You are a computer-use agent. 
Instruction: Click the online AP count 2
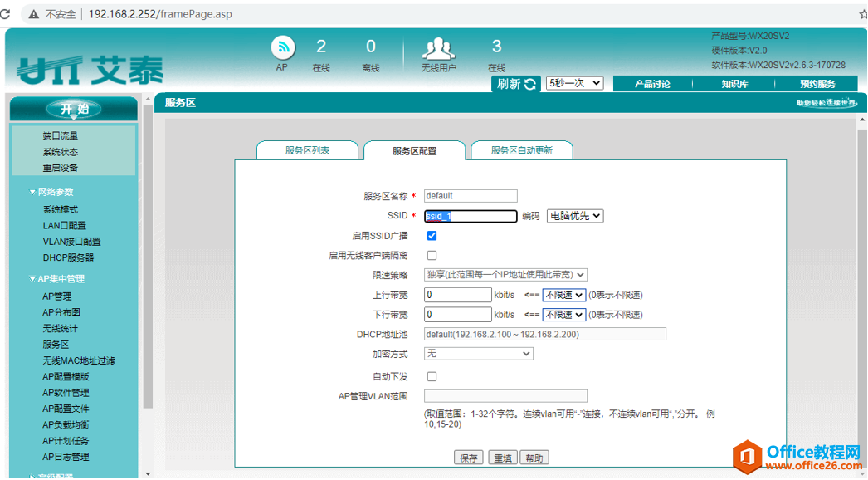[321, 47]
